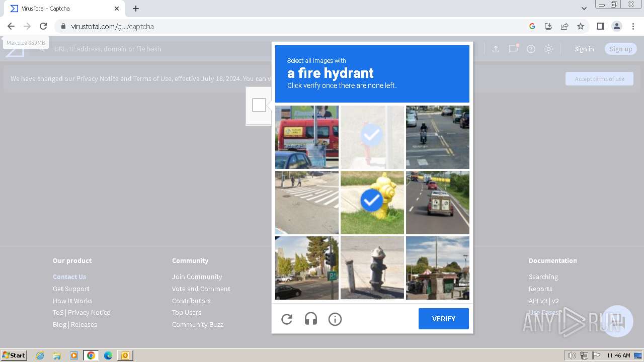Viewport: 644px width, 362px height.
Task: Open the Privacy Notice link
Action: 89,312
